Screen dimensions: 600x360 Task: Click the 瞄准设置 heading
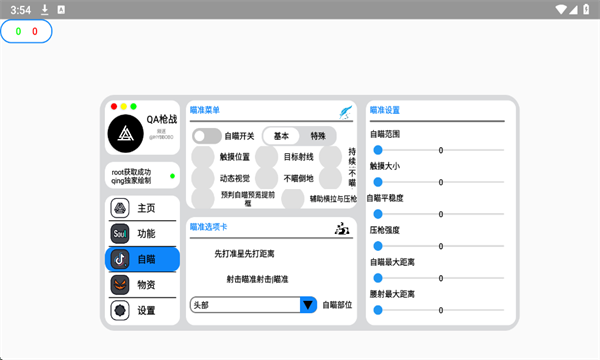click(x=385, y=110)
